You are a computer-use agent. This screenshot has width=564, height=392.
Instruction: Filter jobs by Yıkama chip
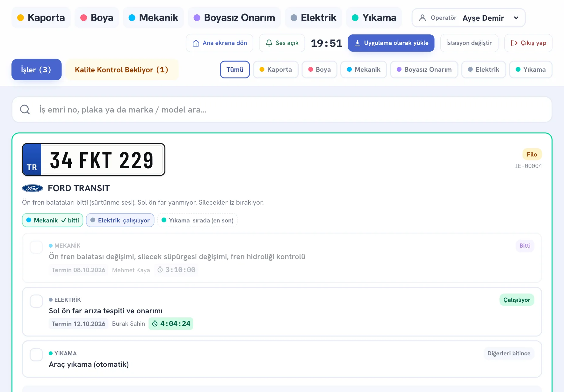coord(531,69)
